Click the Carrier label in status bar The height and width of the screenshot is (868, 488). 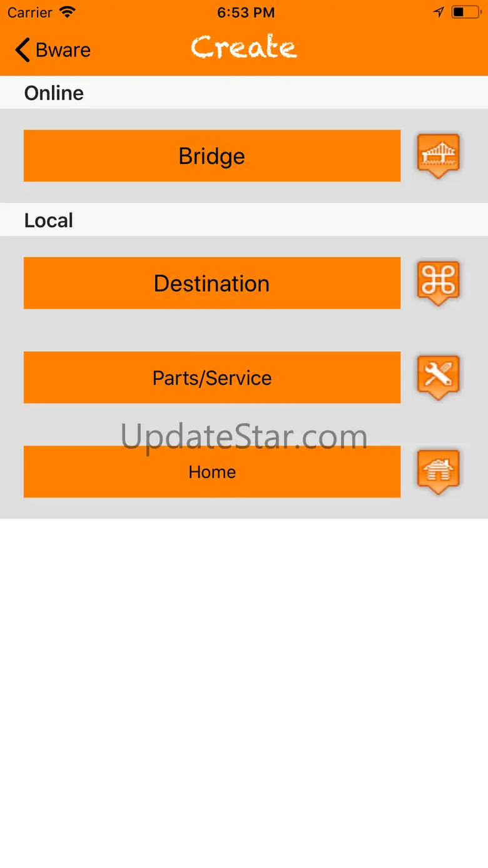point(30,13)
